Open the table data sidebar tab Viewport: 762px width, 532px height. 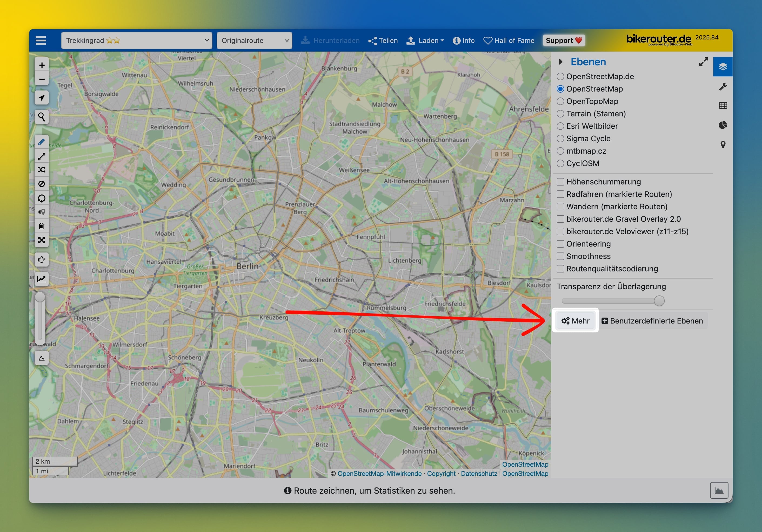pos(723,106)
